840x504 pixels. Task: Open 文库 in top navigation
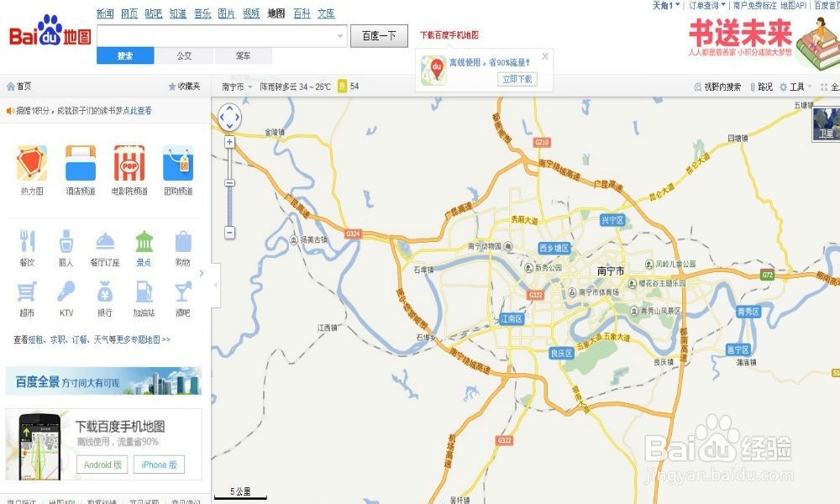tap(326, 13)
